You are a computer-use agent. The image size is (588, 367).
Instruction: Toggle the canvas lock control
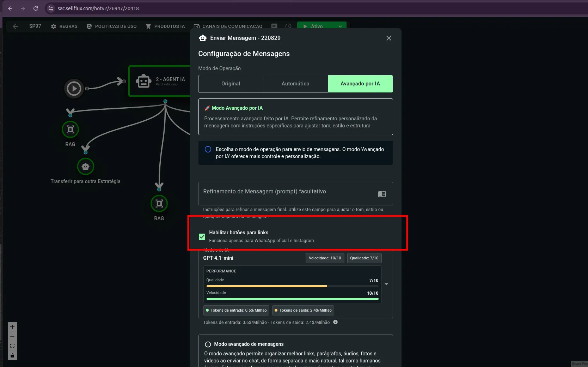coord(12,355)
